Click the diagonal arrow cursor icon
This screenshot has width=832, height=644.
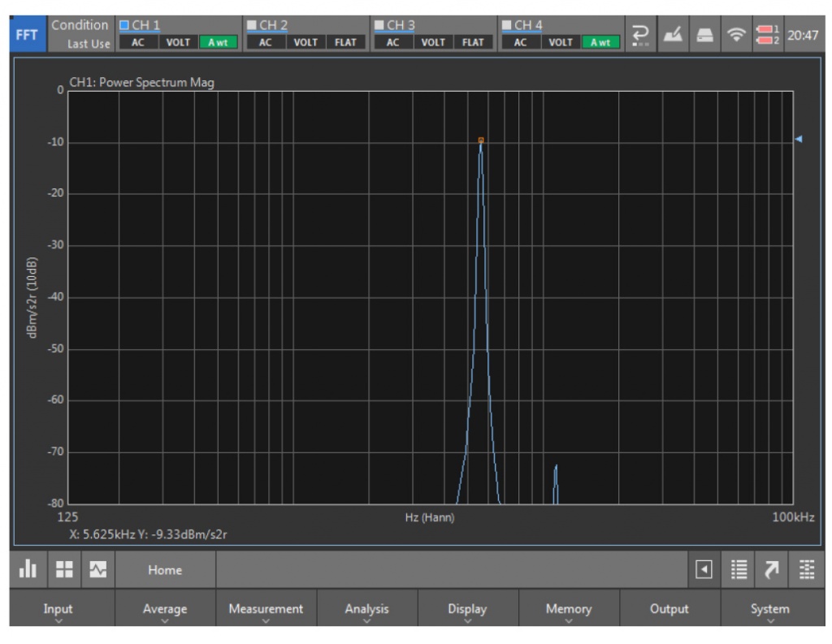point(772,570)
